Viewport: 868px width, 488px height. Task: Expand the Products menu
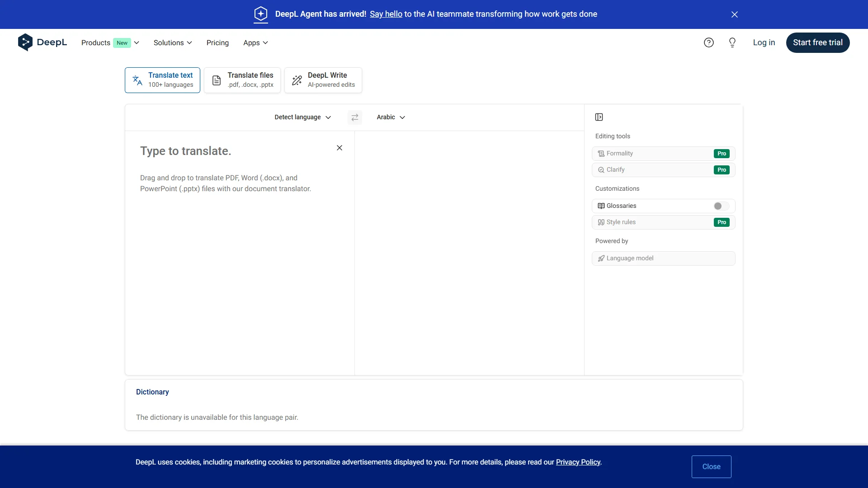coord(110,42)
